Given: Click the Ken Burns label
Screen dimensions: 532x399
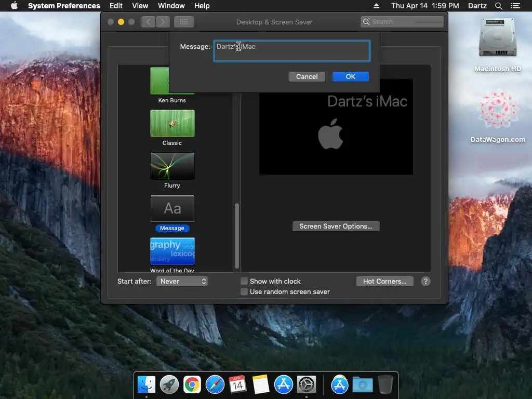Looking at the screenshot, I should [172, 100].
